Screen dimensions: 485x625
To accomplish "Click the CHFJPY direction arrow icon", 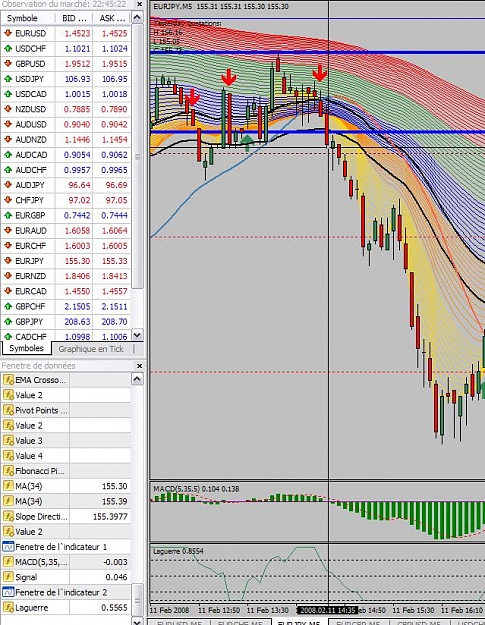I will (x=8, y=200).
